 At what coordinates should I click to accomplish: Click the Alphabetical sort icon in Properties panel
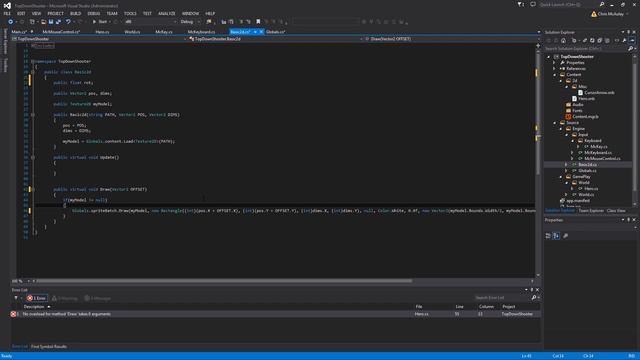(556, 236)
